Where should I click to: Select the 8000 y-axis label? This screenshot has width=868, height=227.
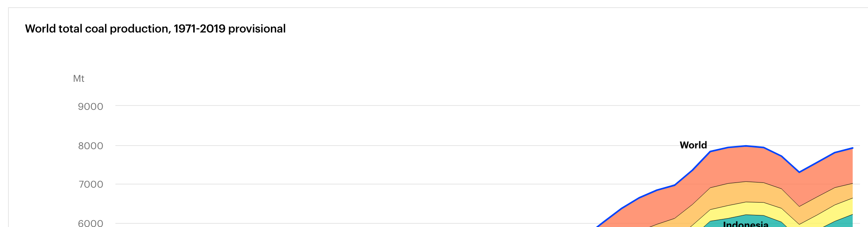coord(91,146)
